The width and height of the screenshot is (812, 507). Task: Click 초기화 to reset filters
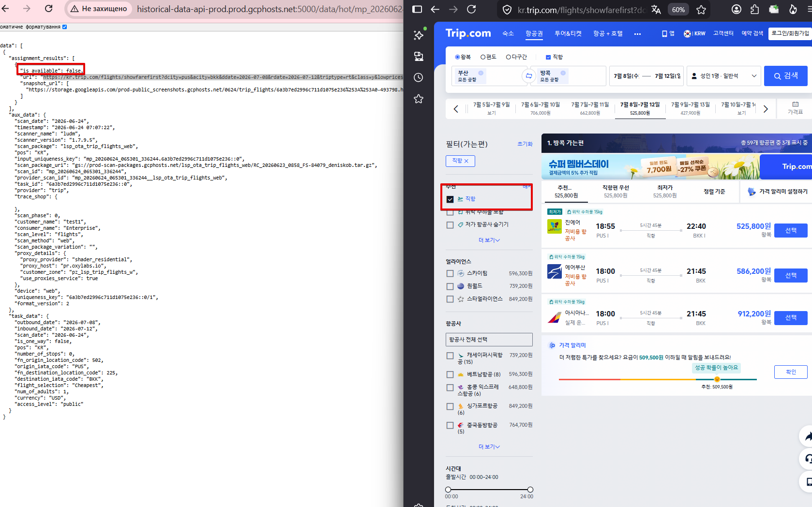coord(525,144)
